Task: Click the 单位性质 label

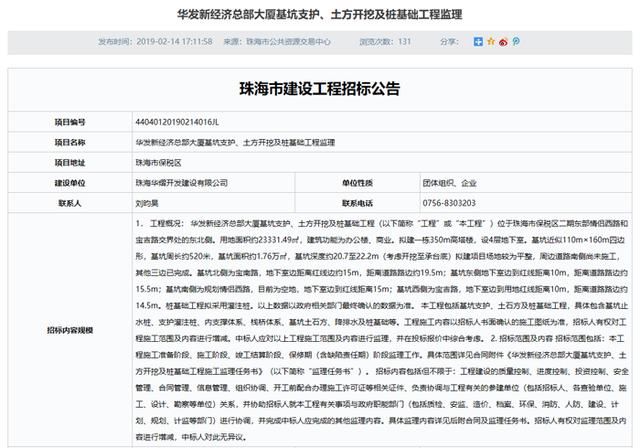Action: (x=357, y=183)
